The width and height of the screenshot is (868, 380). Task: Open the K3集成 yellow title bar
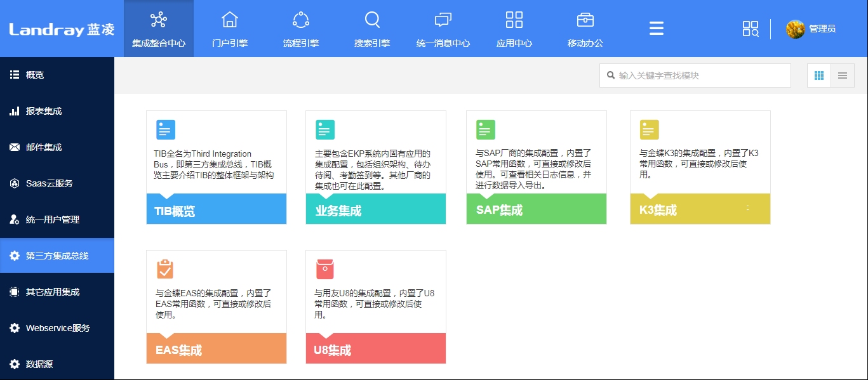(x=700, y=209)
